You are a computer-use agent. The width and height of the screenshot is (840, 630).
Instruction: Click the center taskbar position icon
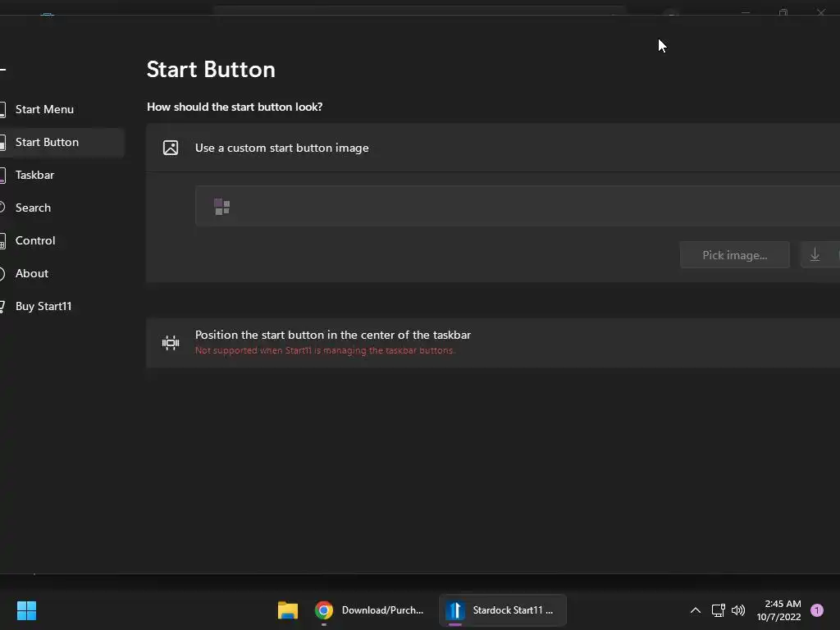[x=171, y=343]
